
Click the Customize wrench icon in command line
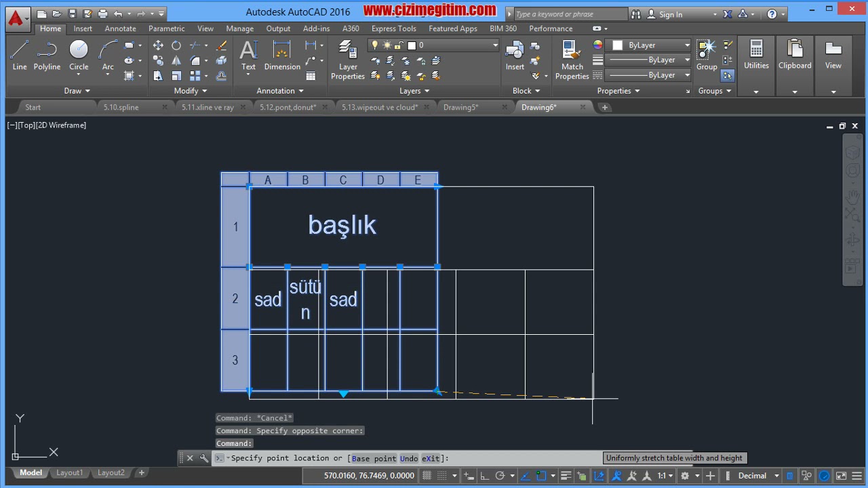click(x=204, y=458)
